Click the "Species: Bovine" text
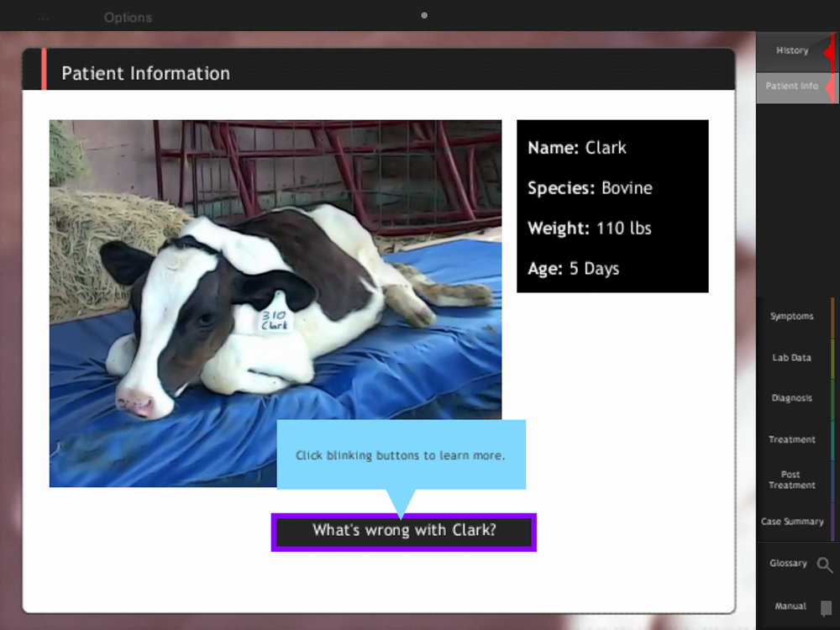The width and height of the screenshot is (840, 630). click(x=590, y=188)
